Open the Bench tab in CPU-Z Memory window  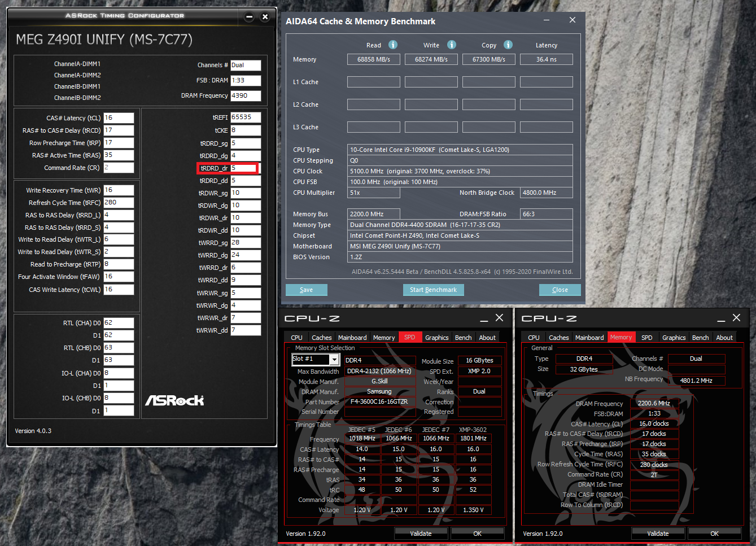click(x=700, y=338)
